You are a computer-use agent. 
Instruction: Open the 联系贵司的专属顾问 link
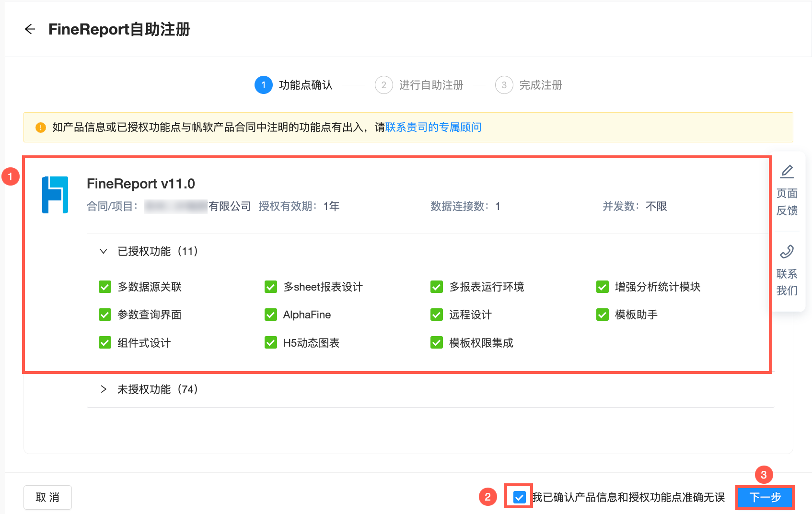click(433, 128)
